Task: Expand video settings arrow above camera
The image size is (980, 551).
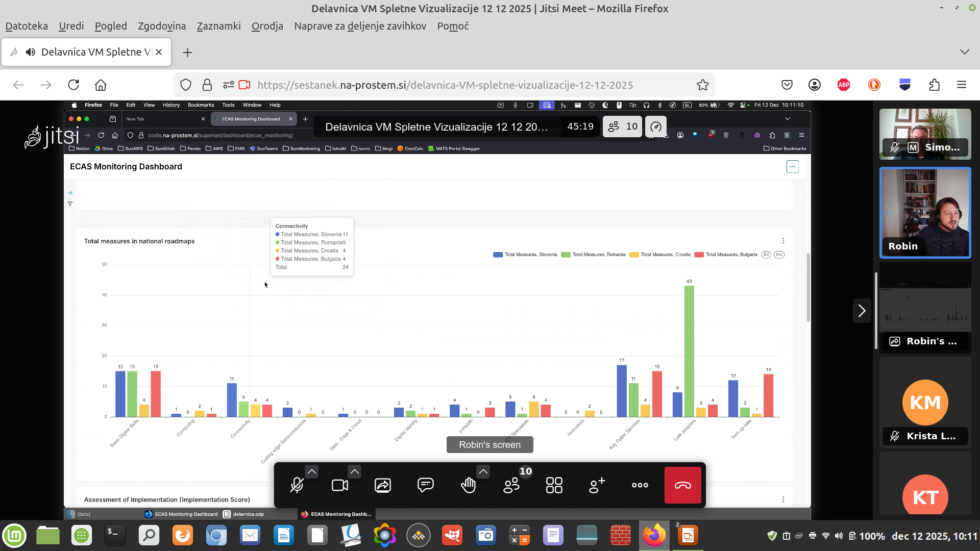Action: pos(355,472)
